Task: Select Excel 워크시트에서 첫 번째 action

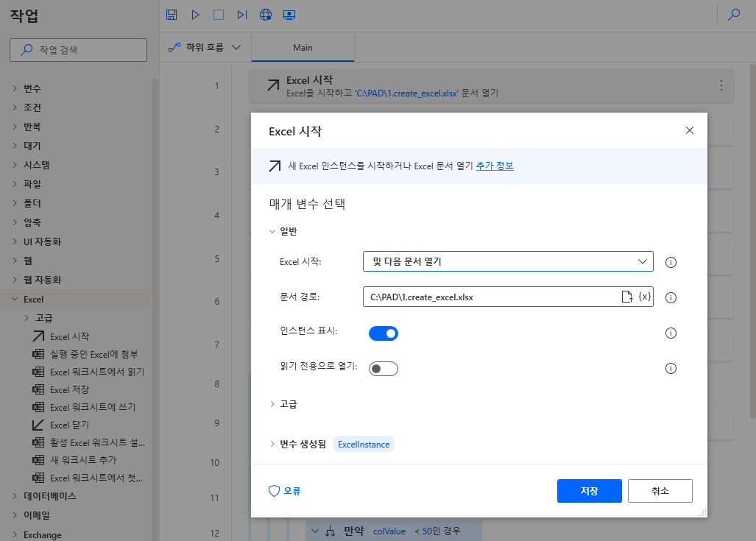Action: click(88, 478)
